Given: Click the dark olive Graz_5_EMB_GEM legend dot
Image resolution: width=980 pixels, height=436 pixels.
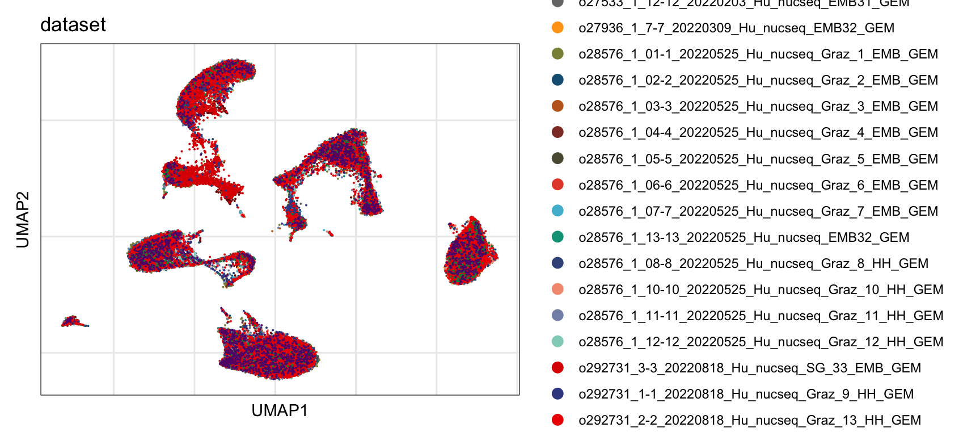Looking at the screenshot, I should tap(557, 159).
